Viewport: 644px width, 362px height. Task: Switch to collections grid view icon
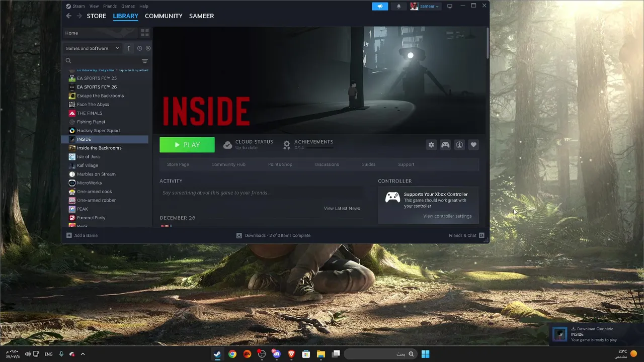[145, 33]
